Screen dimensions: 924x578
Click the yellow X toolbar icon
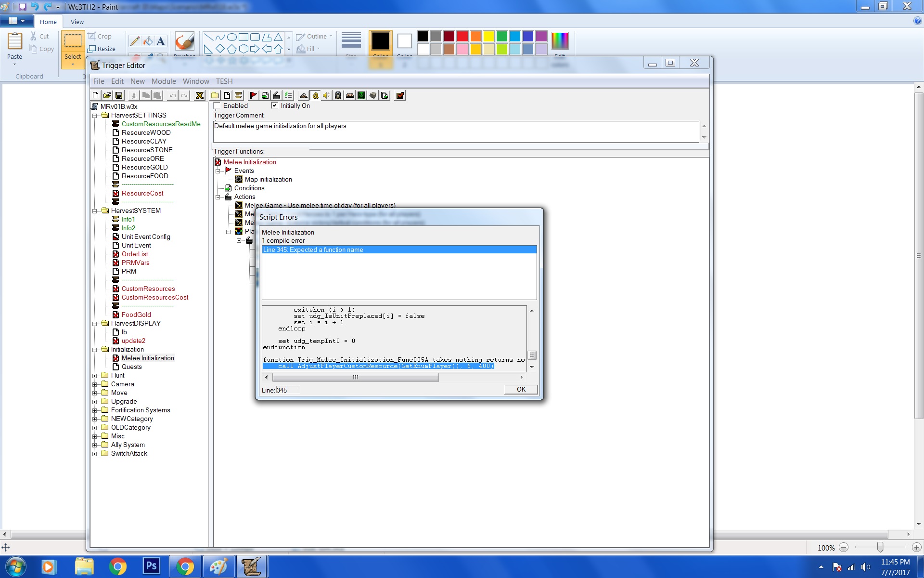200,95
